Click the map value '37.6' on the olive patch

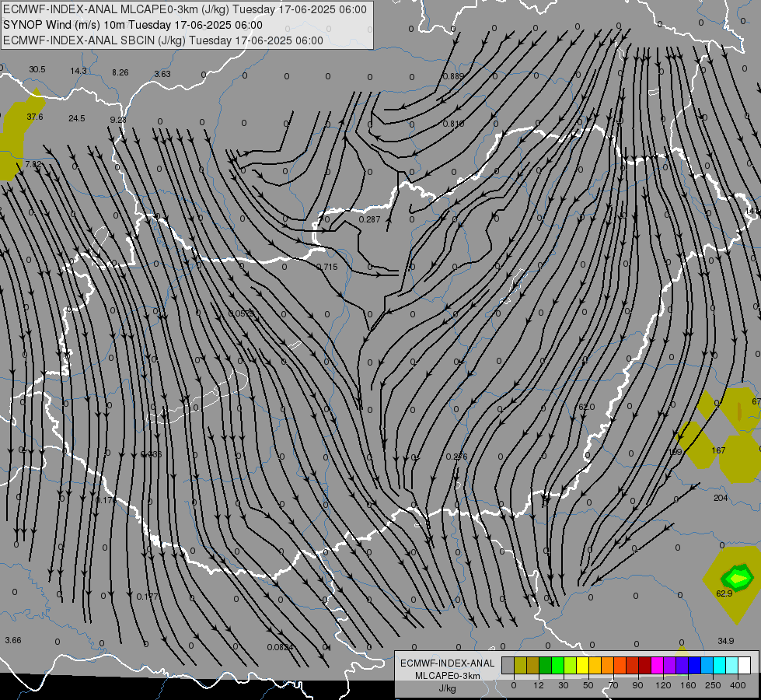tap(35, 117)
